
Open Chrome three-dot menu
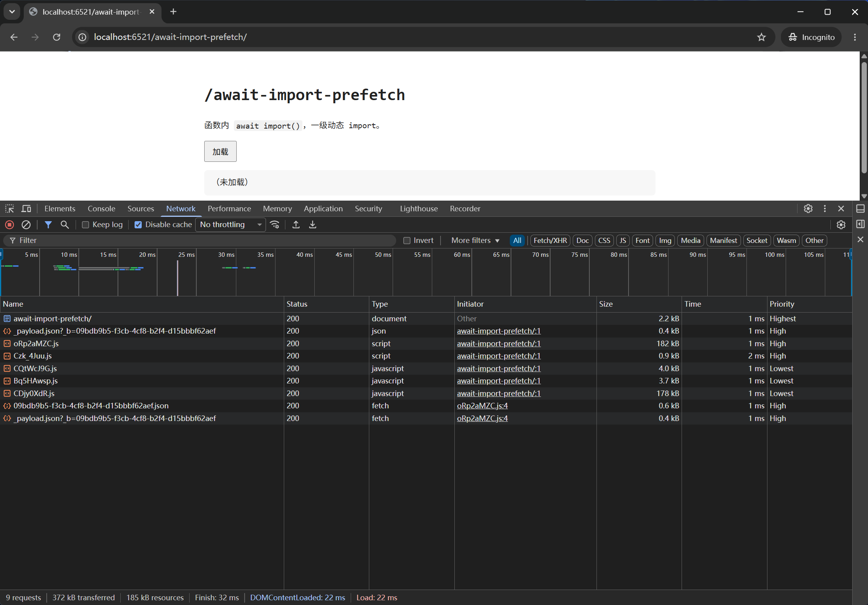tap(855, 37)
